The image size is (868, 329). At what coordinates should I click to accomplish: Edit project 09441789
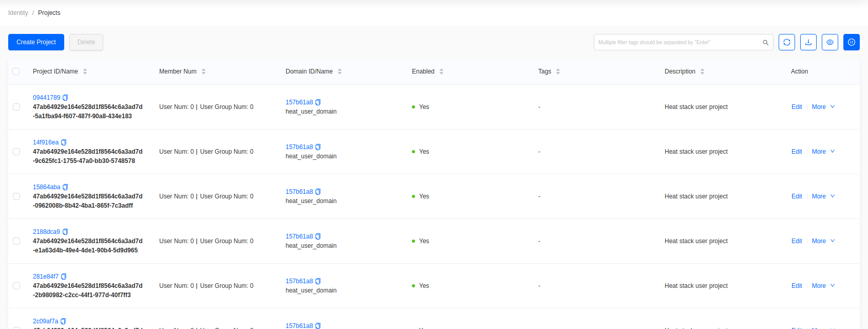click(797, 107)
